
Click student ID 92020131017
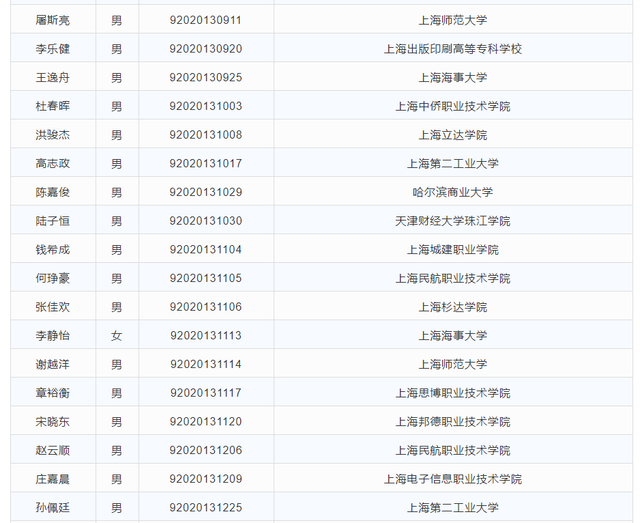pyautogui.click(x=206, y=164)
